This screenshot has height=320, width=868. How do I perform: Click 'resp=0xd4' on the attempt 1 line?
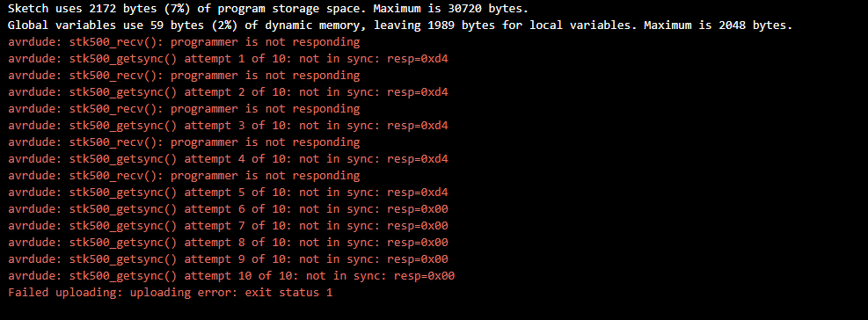[x=418, y=59]
